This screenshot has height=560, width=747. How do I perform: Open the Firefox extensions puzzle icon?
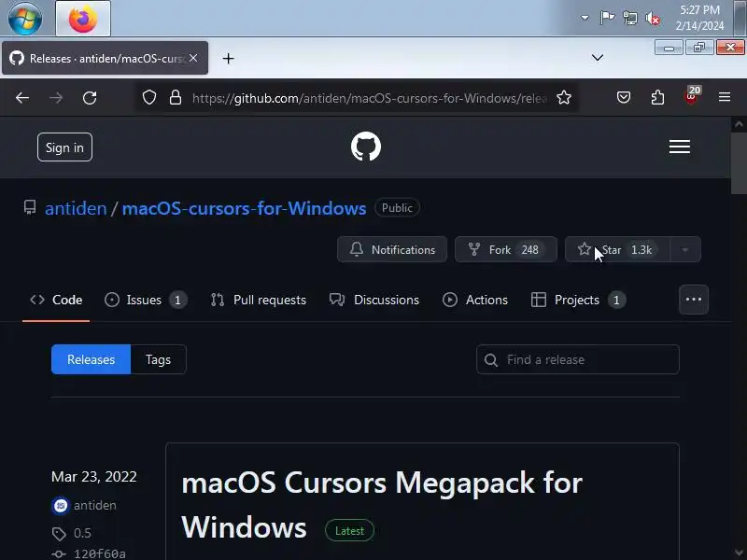tap(657, 98)
